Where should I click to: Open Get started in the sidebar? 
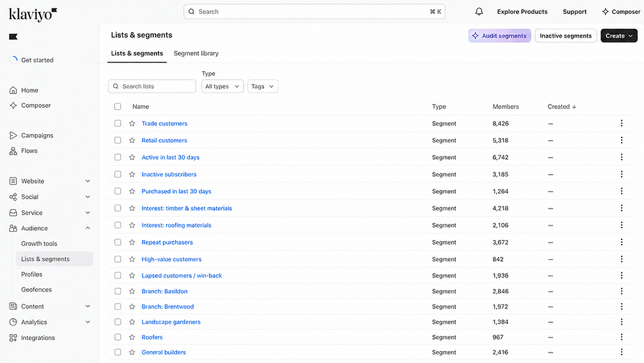37,60
